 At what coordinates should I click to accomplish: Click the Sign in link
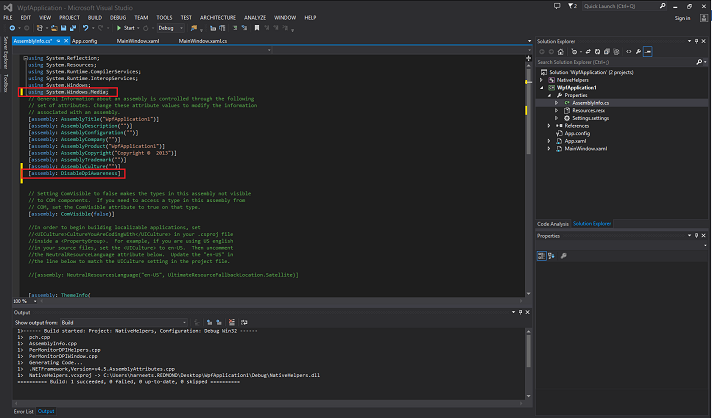pos(682,17)
